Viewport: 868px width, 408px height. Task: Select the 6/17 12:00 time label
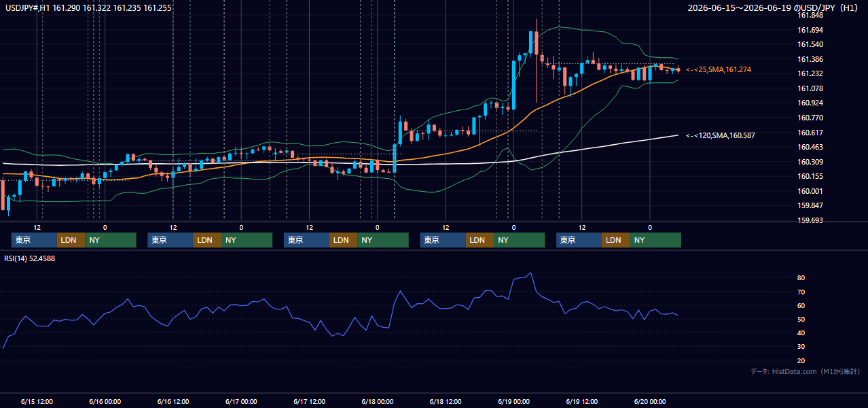click(x=310, y=401)
